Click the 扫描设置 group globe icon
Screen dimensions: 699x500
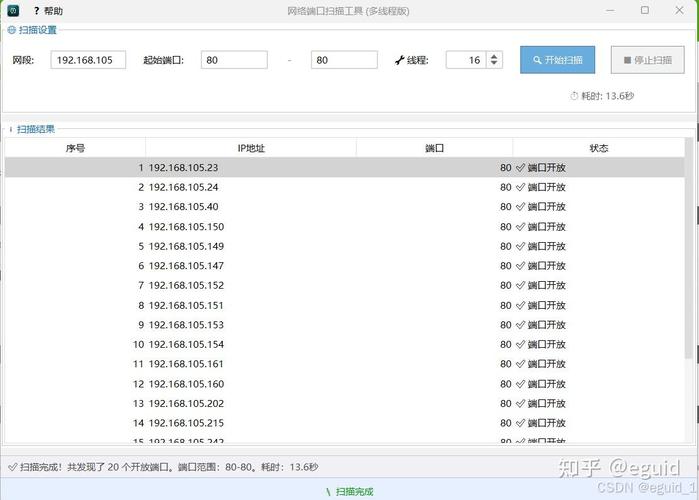[x=12, y=30]
